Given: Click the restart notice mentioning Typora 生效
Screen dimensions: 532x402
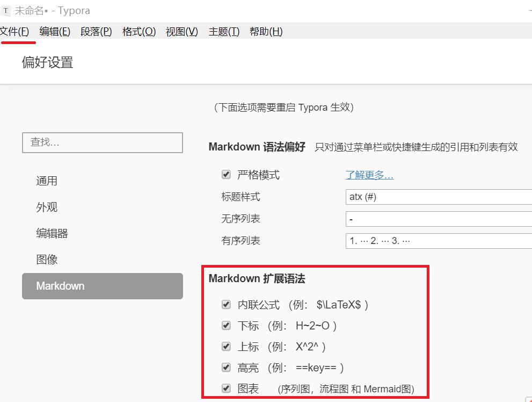Looking at the screenshot, I should (x=283, y=107).
